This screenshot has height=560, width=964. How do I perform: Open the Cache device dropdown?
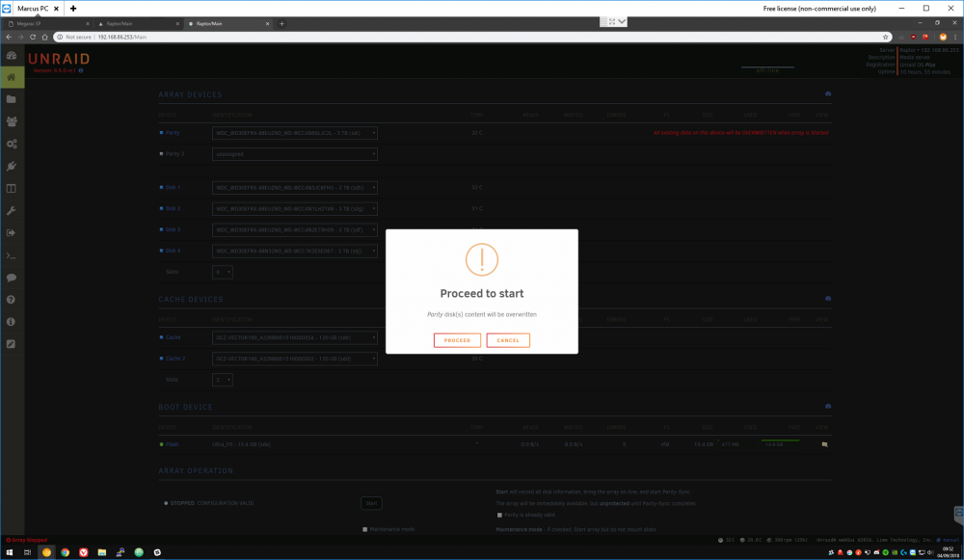click(x=294, y=337)
